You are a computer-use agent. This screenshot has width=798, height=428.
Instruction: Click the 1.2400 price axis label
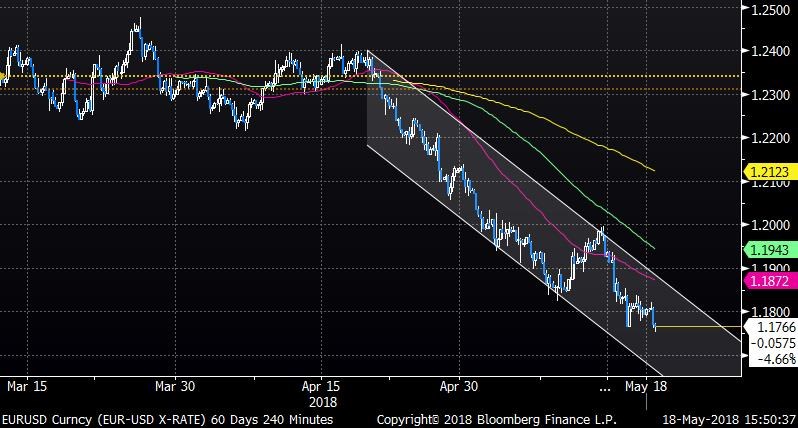pyautogui.click(x=771, y=51)
